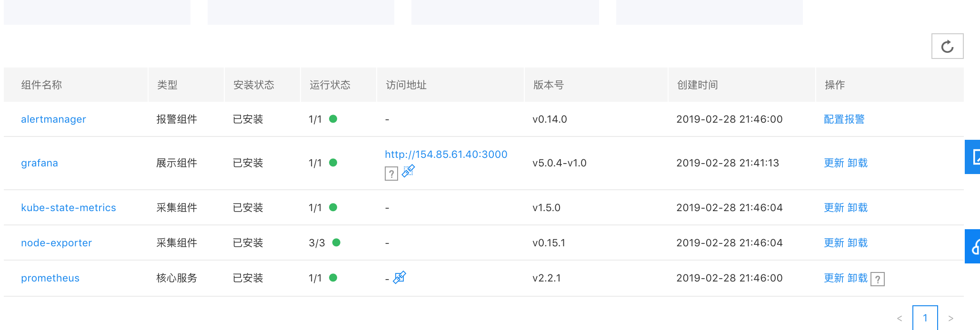The image size is (980, 330).
Task: Click the green status dot for prometheus
Action: [333, 278]
